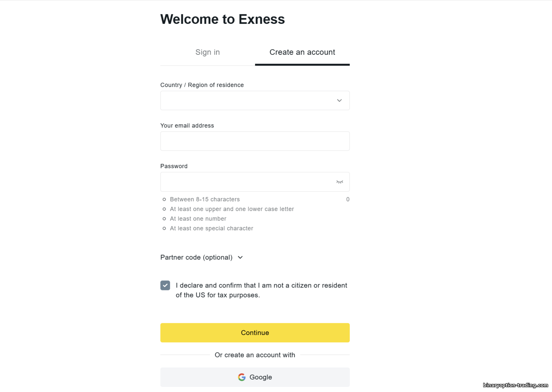552x392 pixels.
Task: Click the 'At least one number' bullet indicator
Action: pos(164,219)
